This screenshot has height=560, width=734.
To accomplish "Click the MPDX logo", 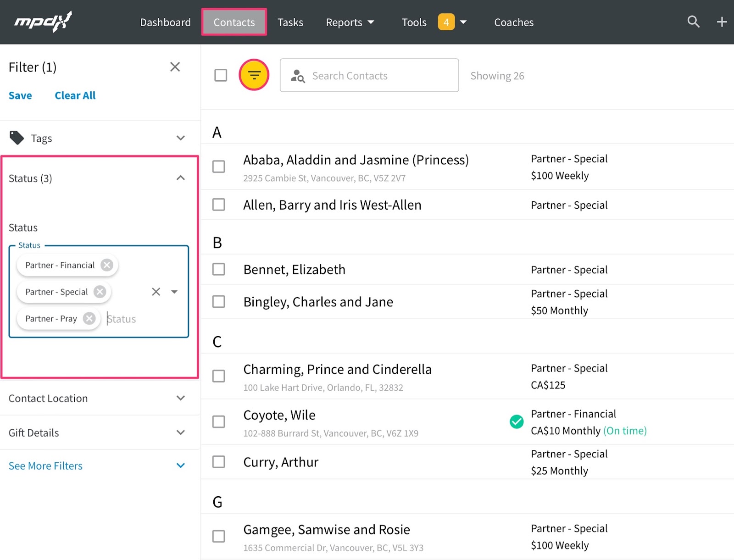I will 43,22.
